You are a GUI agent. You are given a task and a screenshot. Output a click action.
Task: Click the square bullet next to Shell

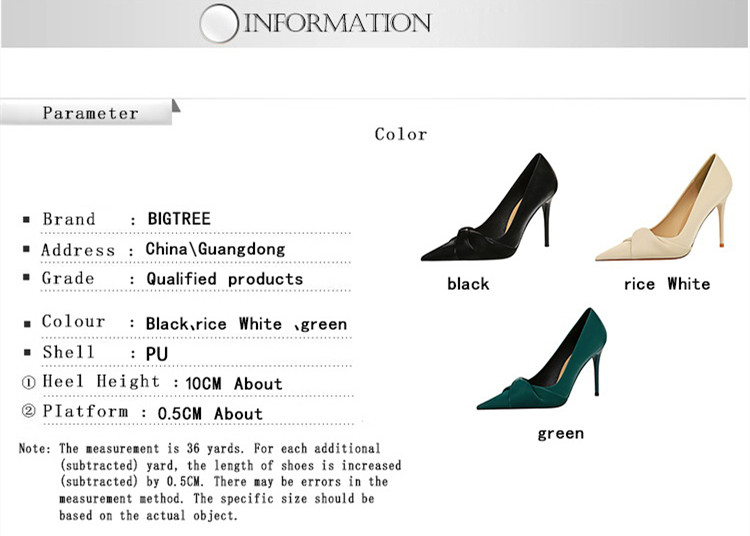27,353
